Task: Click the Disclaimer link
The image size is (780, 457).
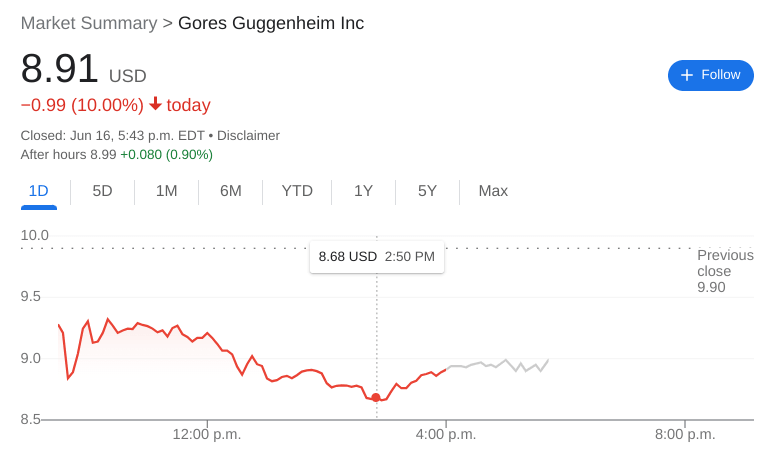Action: (248, 135)
